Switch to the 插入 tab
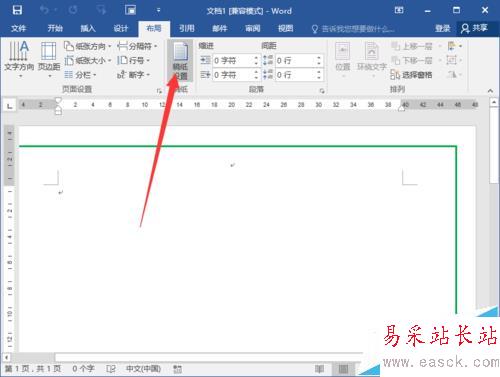Screen dimensions: 500x377 tap(88, 28)
